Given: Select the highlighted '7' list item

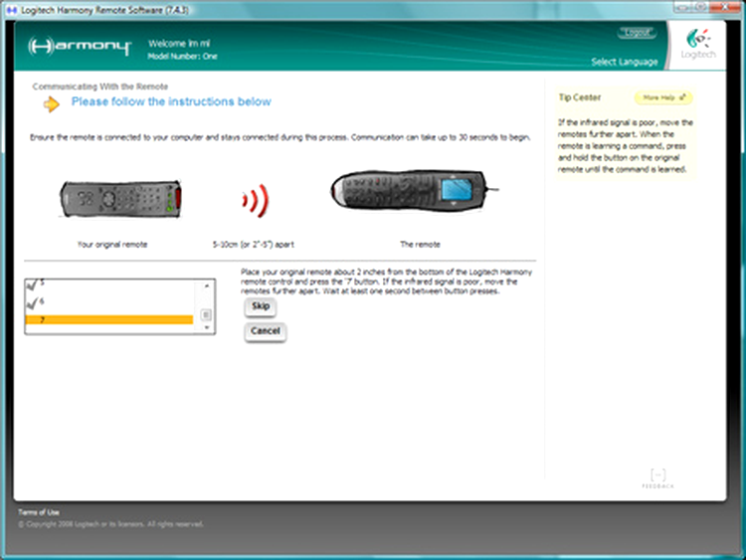Looking at the screenshot, I should coord(109,319).
